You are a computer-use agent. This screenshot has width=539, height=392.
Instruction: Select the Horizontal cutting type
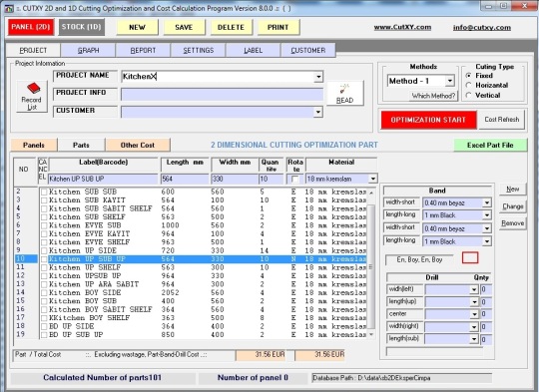tap(468, 85)
